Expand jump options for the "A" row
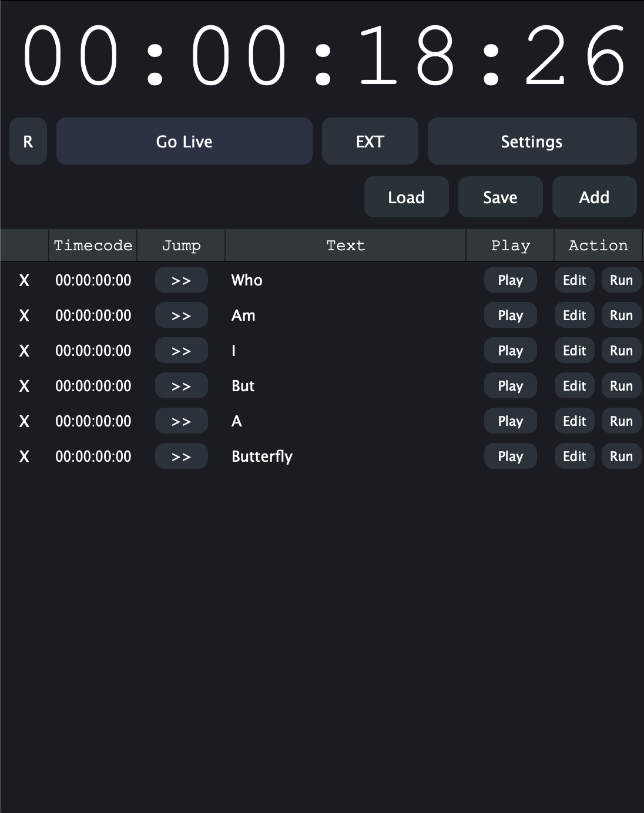644x813 pixels. pos(181,421)
